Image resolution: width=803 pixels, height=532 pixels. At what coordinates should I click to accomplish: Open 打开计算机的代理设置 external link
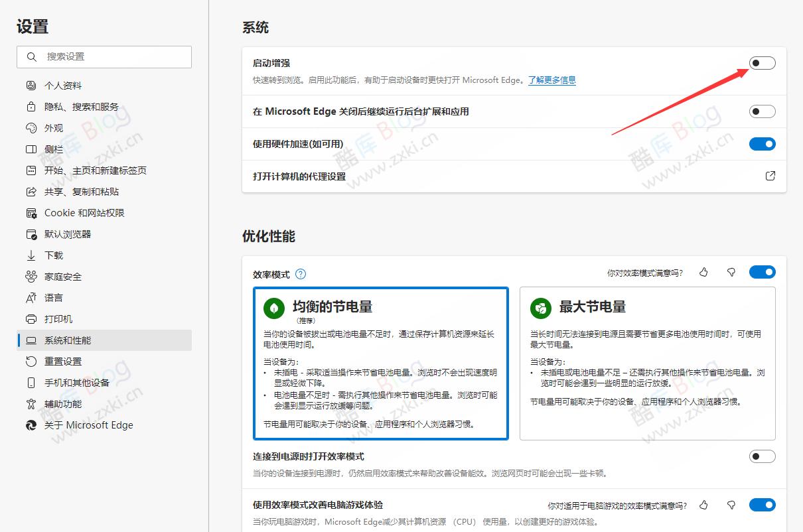tap(770, 176)
